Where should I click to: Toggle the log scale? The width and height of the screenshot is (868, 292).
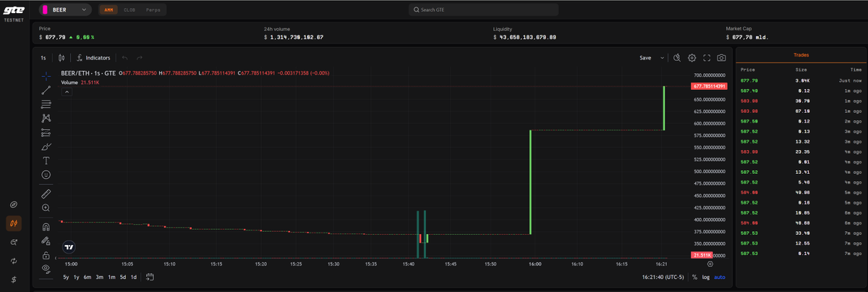[706, 277]
